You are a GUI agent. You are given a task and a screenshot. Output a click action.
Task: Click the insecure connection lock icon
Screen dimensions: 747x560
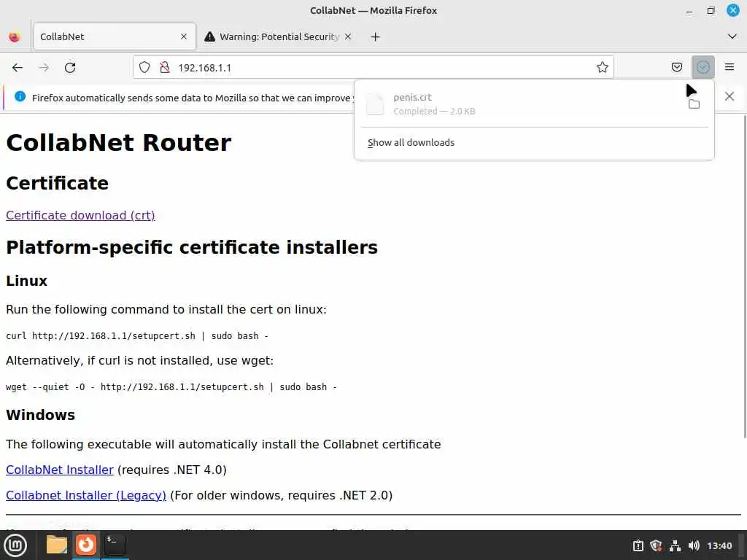click(x=165, y=67)
